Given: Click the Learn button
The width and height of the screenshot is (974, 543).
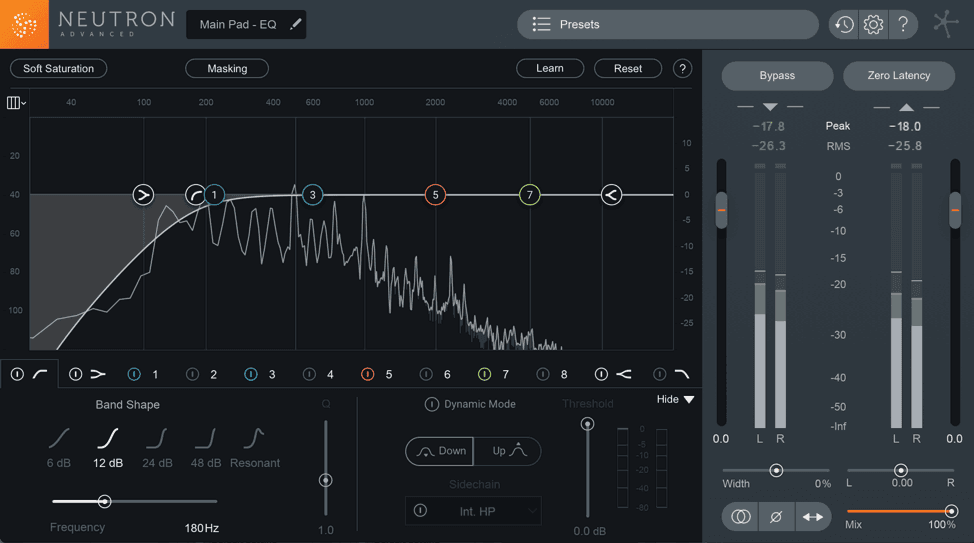Looking at the screenshot, I should (550, 68).
